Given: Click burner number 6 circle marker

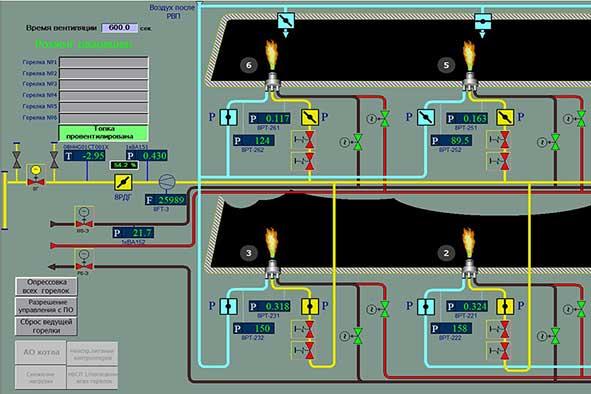Looking at the screenshot, I should coord(249,65).
